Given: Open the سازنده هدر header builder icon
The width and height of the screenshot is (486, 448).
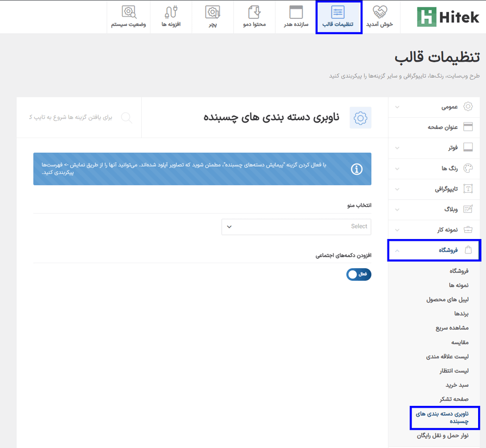Looking at the screenshot, I should [296, 13].
